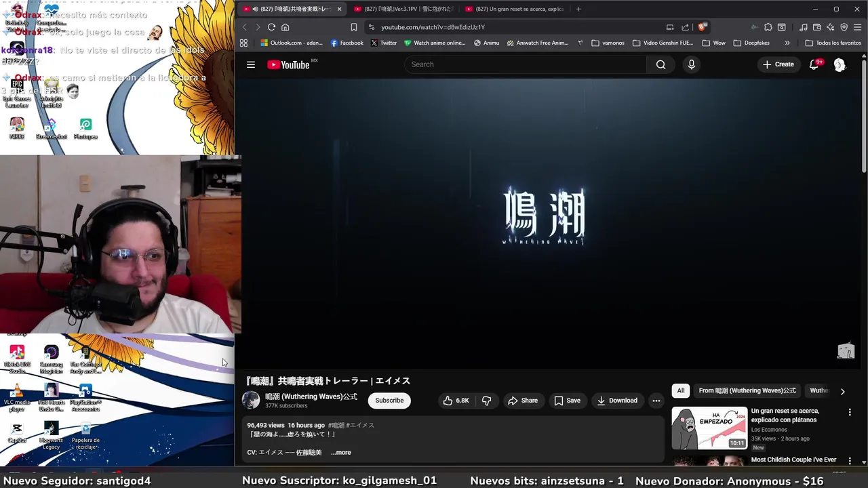The image size is (868, 488).
Task: Open Brave Shields lion icon
Action: (702, 27)
